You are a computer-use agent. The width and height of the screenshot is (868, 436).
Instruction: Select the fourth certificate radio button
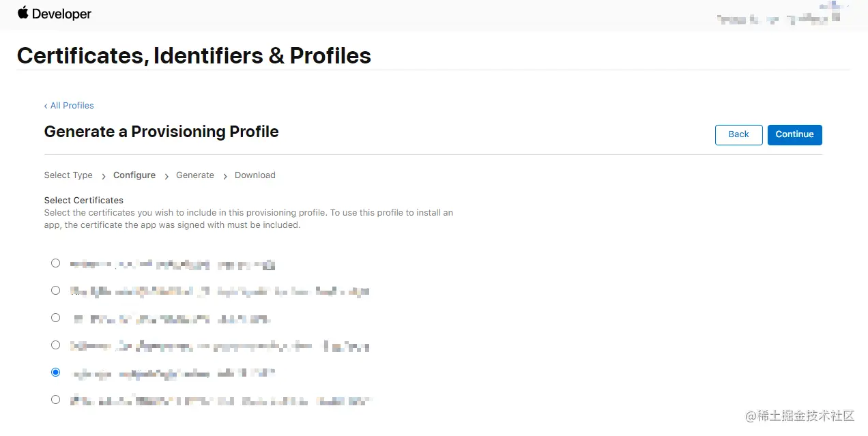(56, 345)
